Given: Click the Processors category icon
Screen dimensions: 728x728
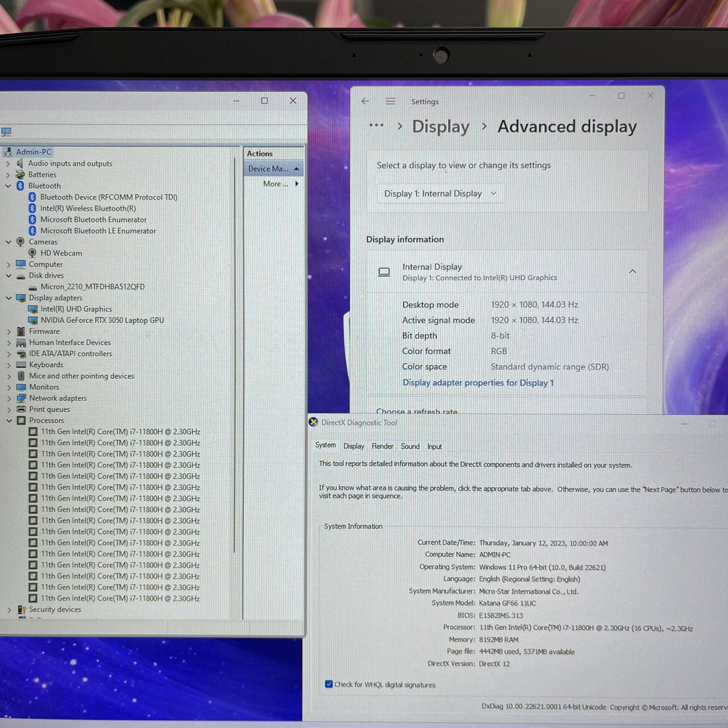Looking at the screenshot, I should tap(21, 420).
